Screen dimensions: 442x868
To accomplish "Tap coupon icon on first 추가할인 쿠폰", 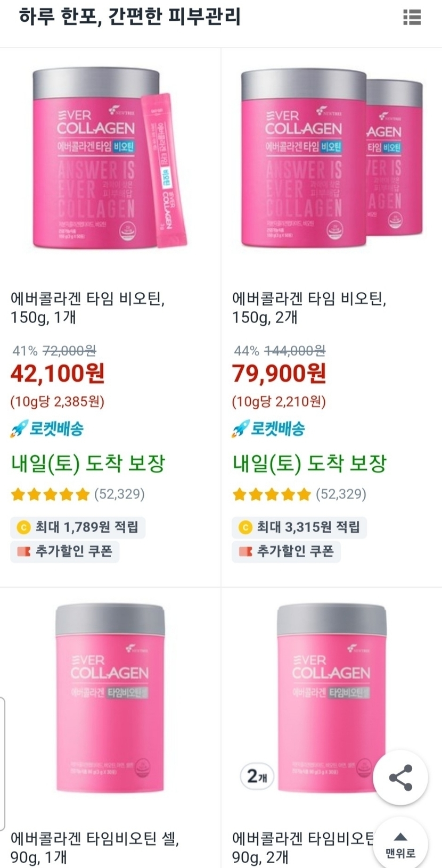I will 23,551.
